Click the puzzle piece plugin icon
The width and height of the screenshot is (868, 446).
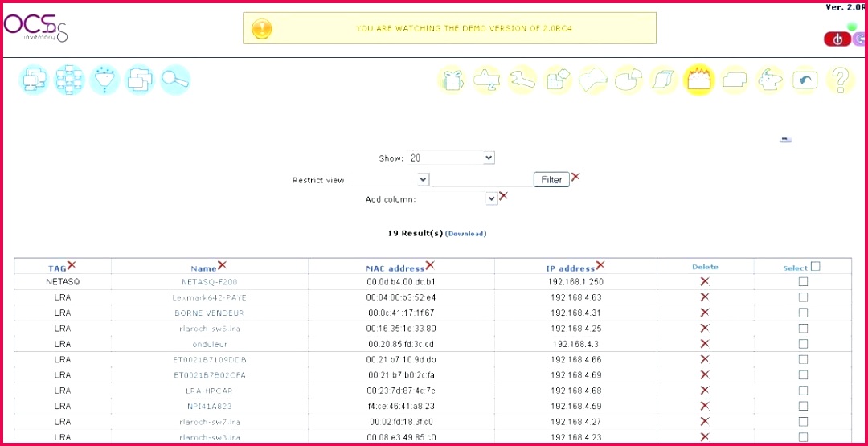pyautogui.click(x=558, y=80)
